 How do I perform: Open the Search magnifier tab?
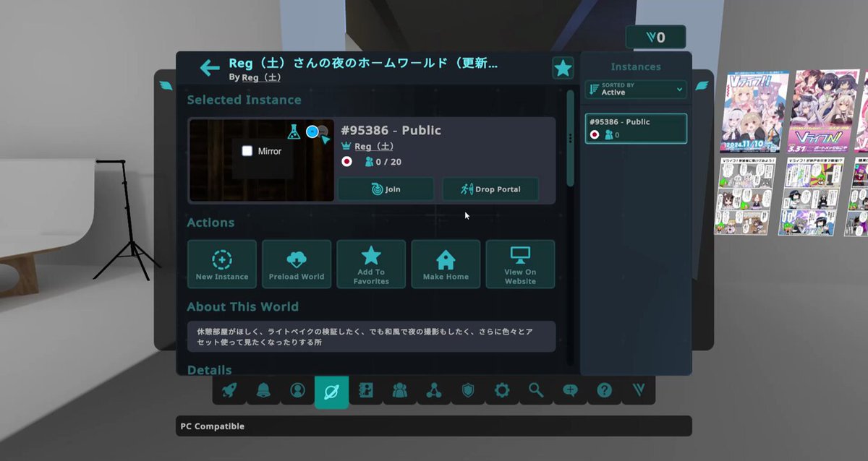pyautogui.click(x=536, y=391)
